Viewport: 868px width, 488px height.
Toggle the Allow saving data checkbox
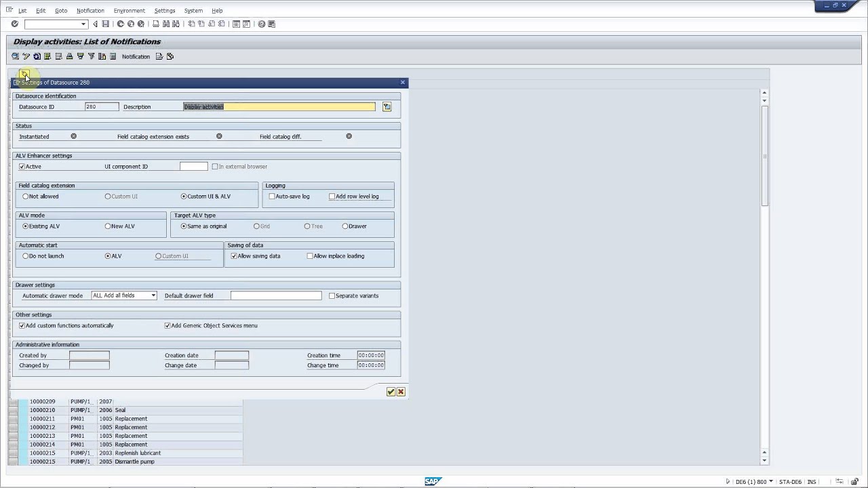click(234, 256)
